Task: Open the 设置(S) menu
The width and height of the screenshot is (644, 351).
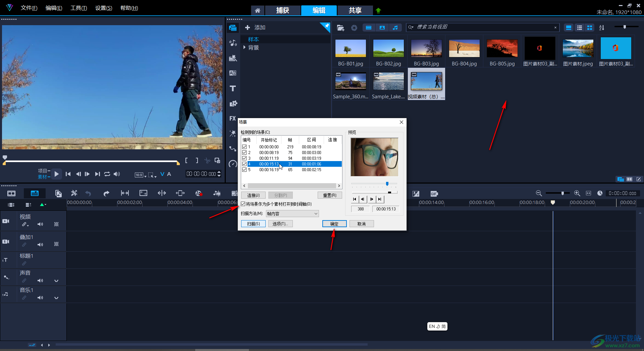Action: coord(104,8)
